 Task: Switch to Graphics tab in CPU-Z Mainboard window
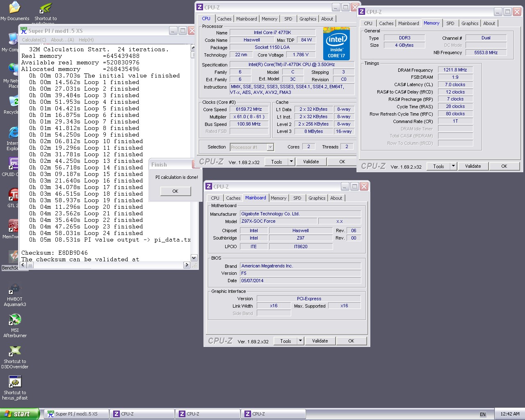click(x=317, y=198)
